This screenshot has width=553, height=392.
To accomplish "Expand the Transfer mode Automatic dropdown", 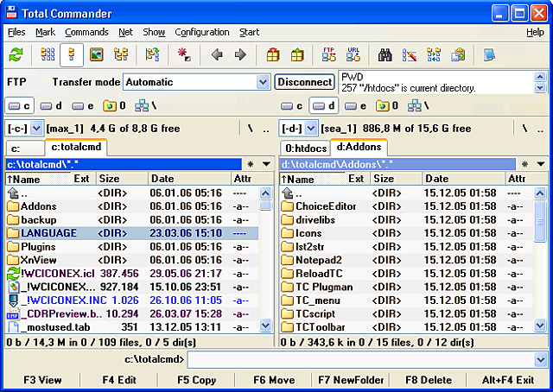I will pos(263,82).
